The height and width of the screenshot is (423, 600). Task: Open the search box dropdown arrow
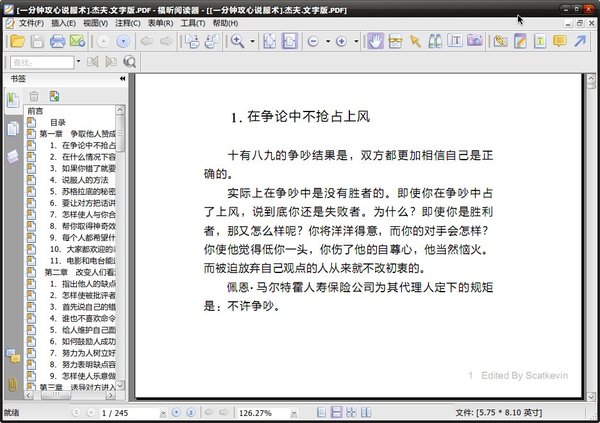click(x=78, y=61)
